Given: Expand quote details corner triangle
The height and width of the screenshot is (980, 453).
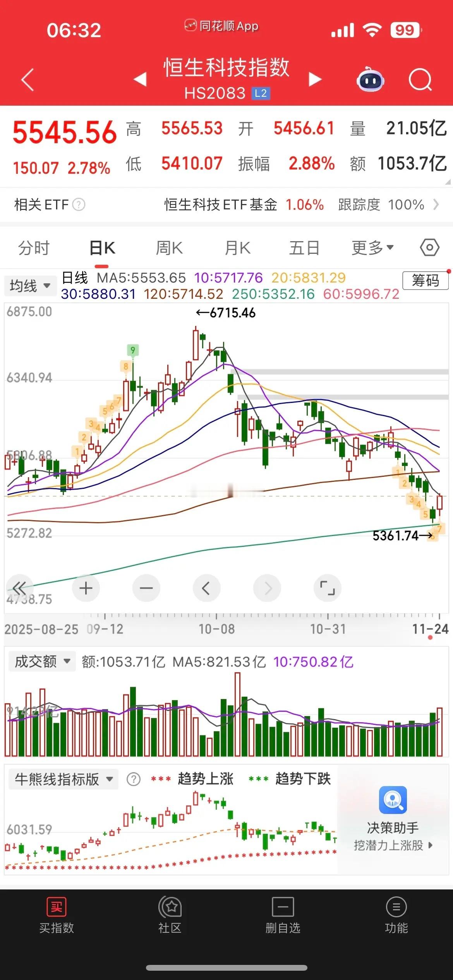Looking at the screenshot, I should coord(448,182).
